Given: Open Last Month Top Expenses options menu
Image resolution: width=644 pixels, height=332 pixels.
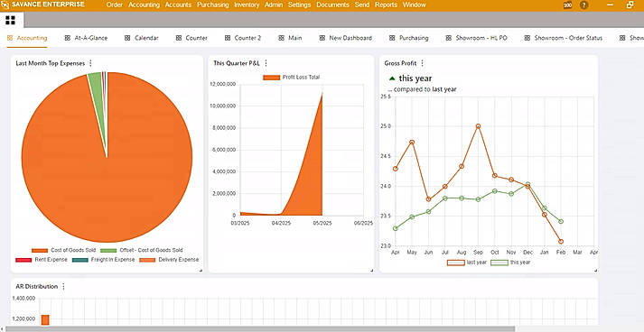Looking at the screenshot, I should (90, 63).
